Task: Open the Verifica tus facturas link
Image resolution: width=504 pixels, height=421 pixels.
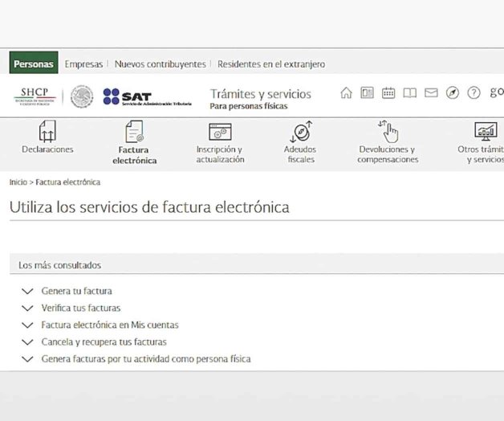Action: pos(81,308)
